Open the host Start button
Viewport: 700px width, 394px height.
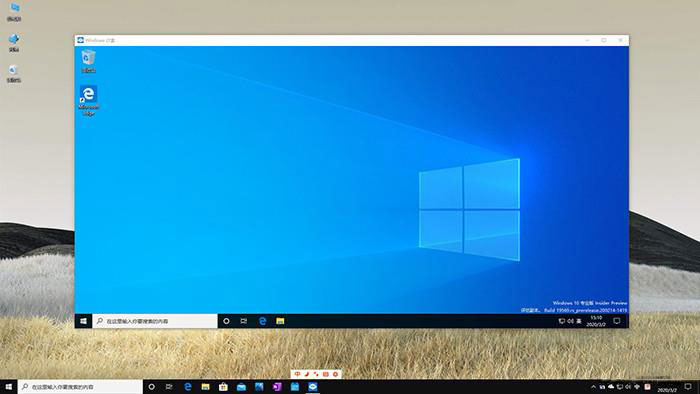9,387
